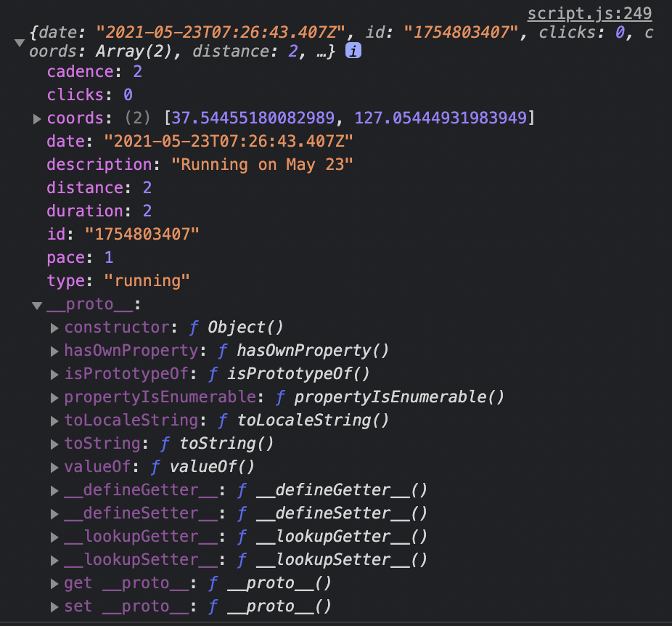Expand the __defineSetter__ entry
The height and width of the screenshot is (626, 672).
click(x=54, y=513)
